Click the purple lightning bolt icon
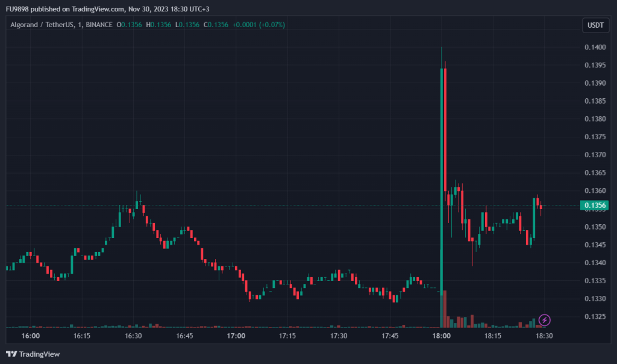Screen dimensions: 617x364 coord(544,319)
